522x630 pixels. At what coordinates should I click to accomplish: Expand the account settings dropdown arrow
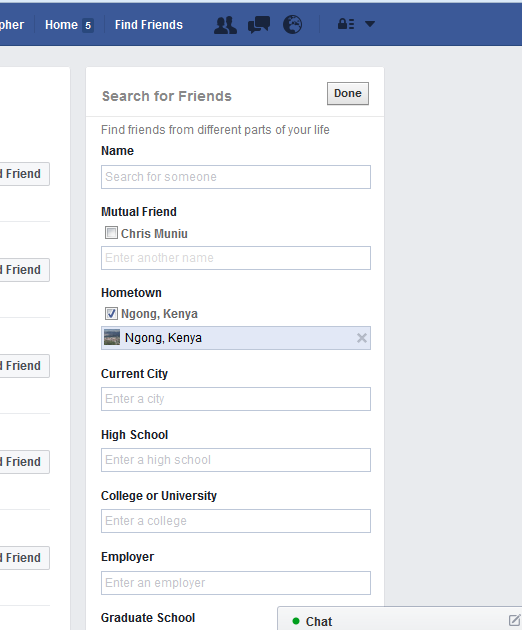click(x=370, y=24)
